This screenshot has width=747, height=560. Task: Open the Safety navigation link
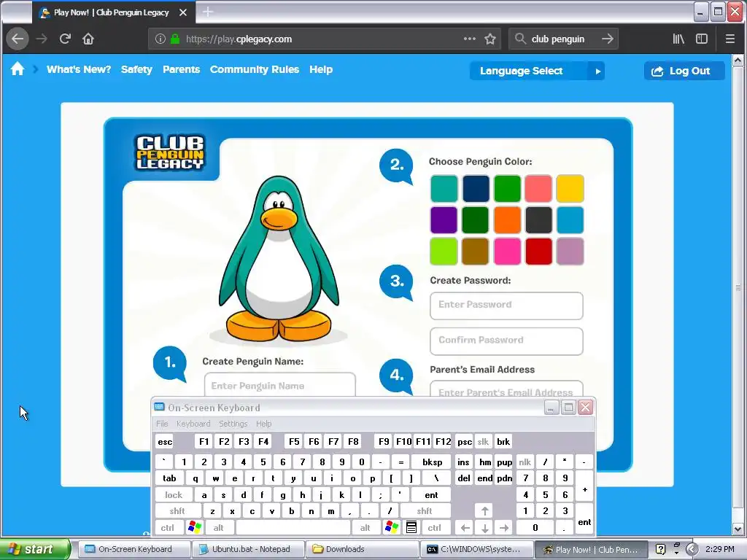tap(136, 69)
